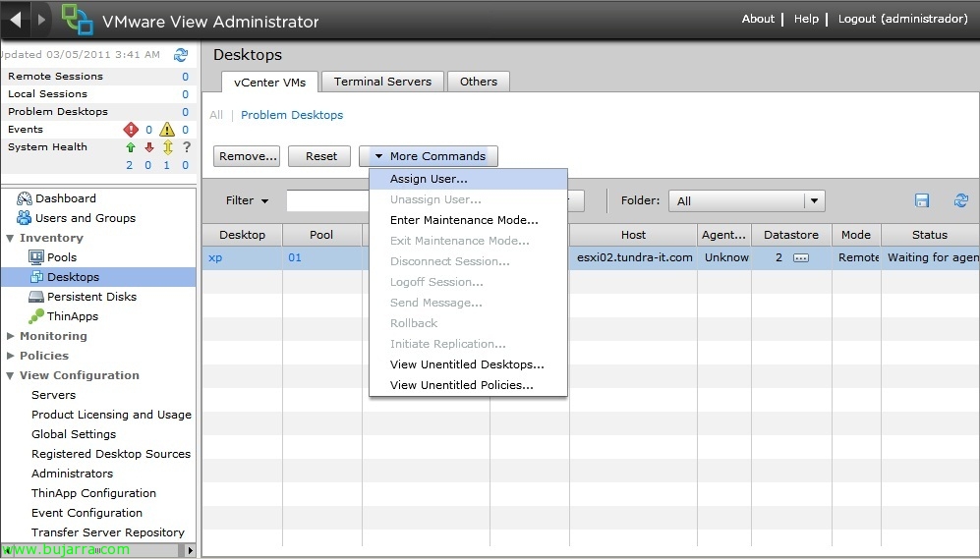This screenshot has width=980, height=559.
Task: Open Global Settings
Action: 74,434
